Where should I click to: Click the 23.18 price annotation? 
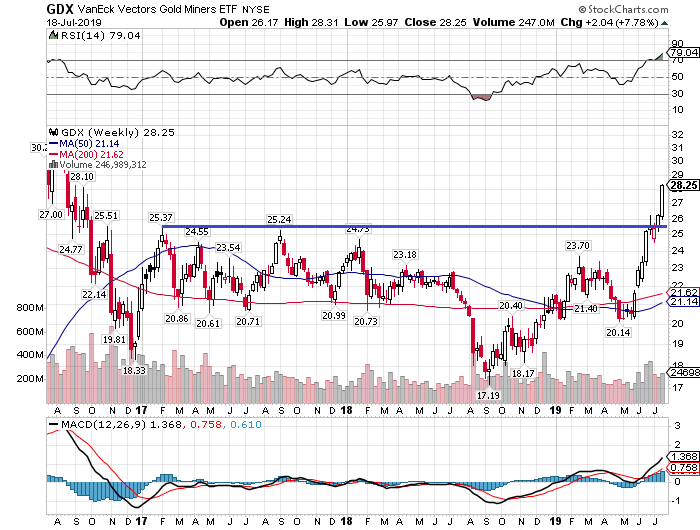click(x=405, y=255)
